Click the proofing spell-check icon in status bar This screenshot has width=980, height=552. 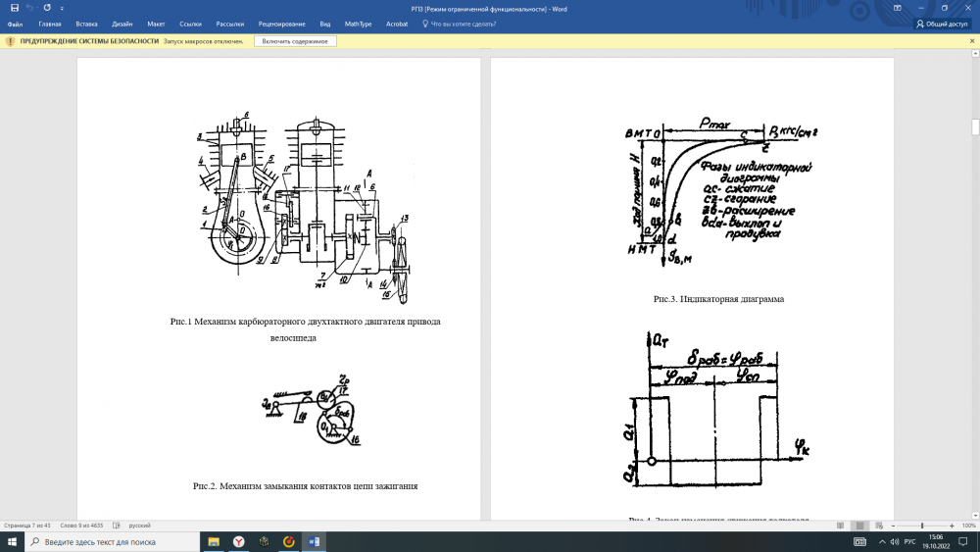coord(116,526)
